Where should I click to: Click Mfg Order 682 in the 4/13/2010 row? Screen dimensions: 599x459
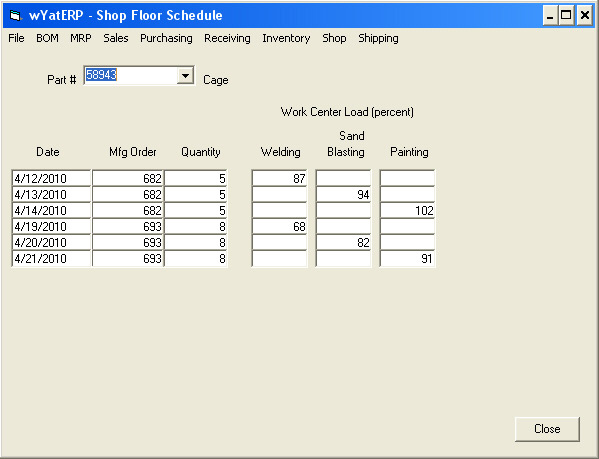click(x=128, y=194)
